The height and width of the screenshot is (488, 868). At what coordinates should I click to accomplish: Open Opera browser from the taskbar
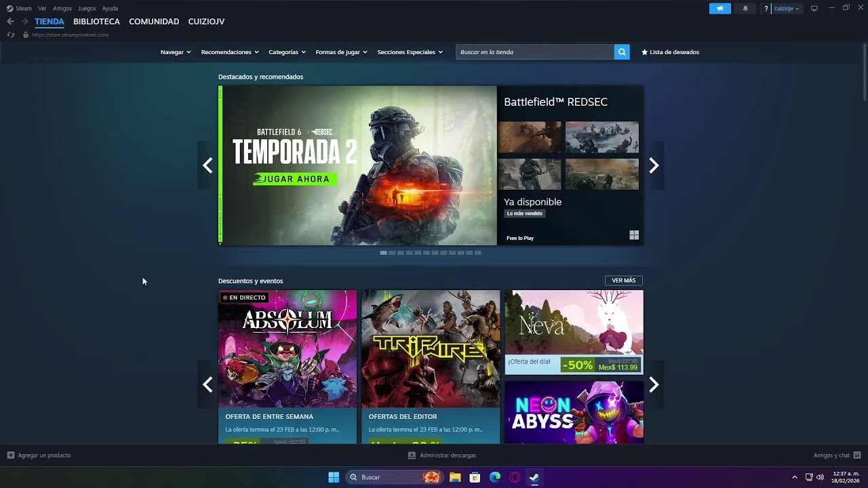515,477
